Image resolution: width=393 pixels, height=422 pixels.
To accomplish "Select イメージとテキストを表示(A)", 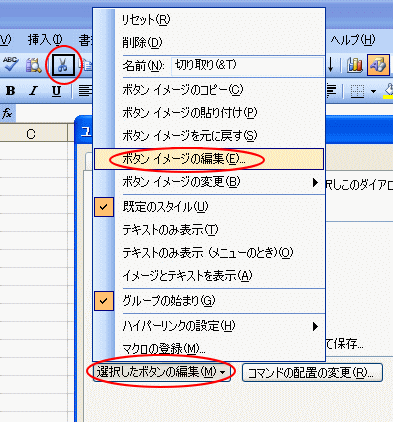I will pos(209,276).
